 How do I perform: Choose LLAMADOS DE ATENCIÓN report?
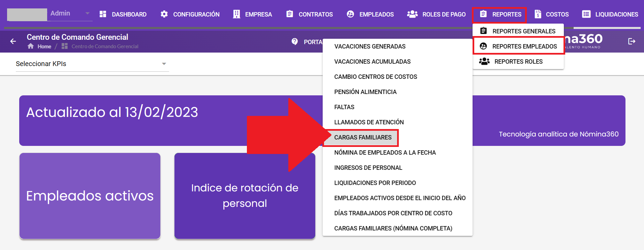[397, 122]
